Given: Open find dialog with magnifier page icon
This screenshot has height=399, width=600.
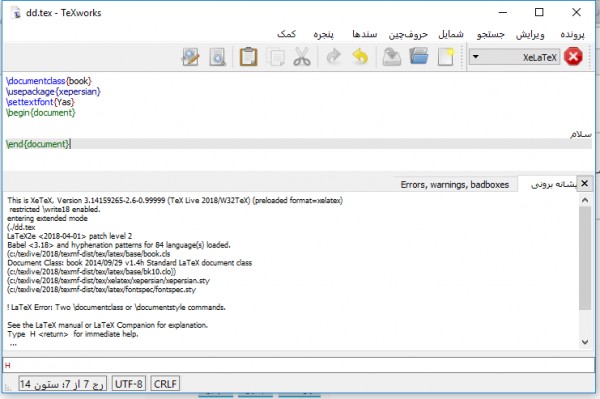Looking at the screenshot, I should coord(217,57).
